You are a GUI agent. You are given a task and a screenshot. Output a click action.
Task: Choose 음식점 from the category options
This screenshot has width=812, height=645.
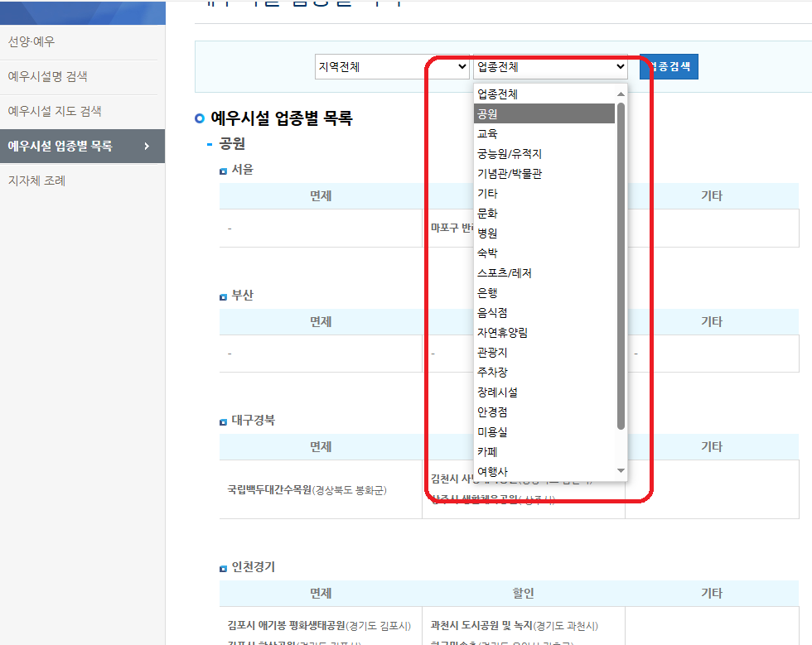pyautogui.click(x=544, y=312)
